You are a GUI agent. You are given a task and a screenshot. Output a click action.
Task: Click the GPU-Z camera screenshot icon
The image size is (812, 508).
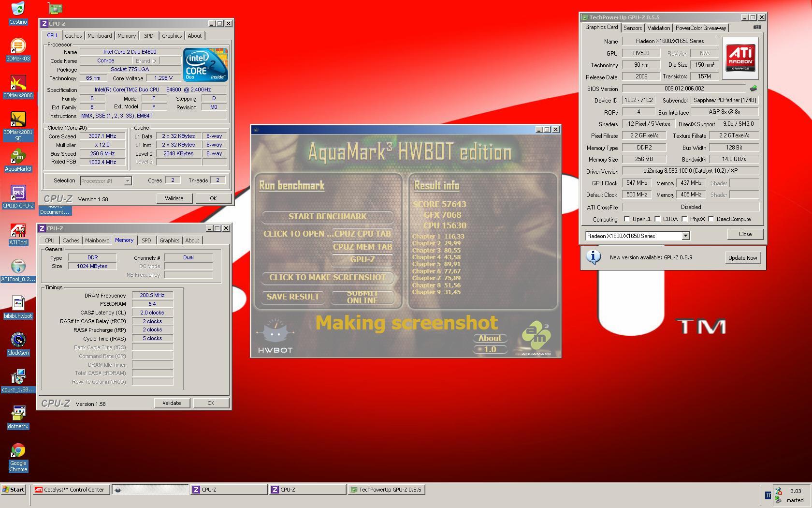click(757, 28)
